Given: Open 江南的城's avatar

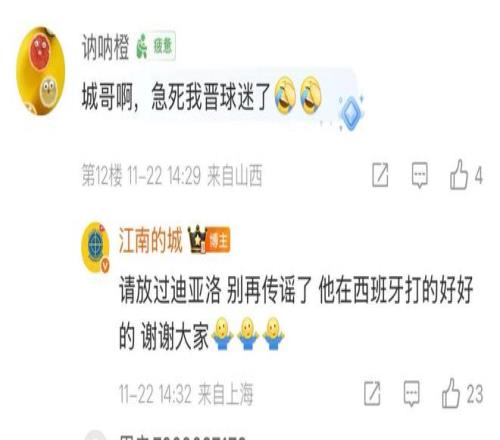Looking at the screenshot, I should coord(95,247).
